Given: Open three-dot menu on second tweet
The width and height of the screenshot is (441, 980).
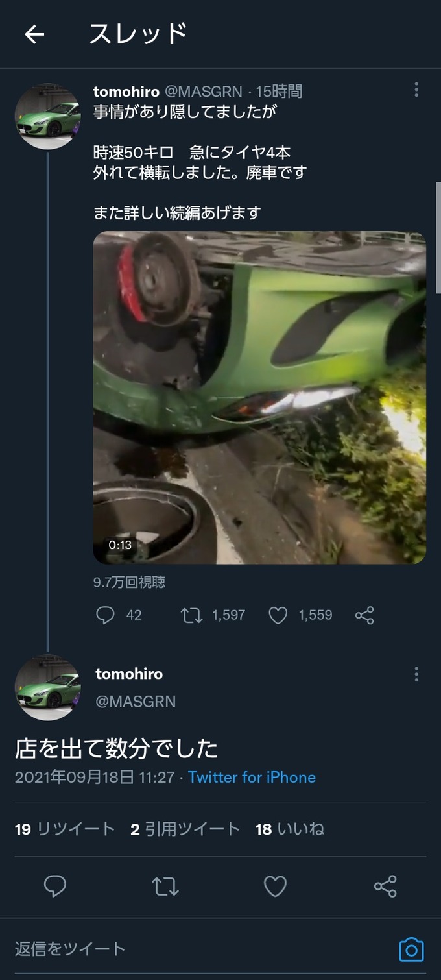Looking at the screenshot, I should click(416, 674).
